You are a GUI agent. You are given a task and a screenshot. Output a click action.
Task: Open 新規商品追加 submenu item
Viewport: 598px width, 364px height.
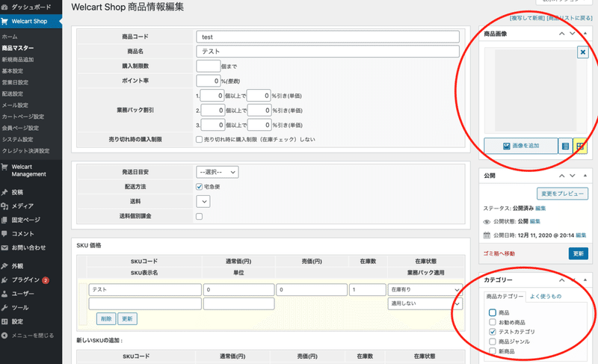pyautogui.click(x=18, y=60)
